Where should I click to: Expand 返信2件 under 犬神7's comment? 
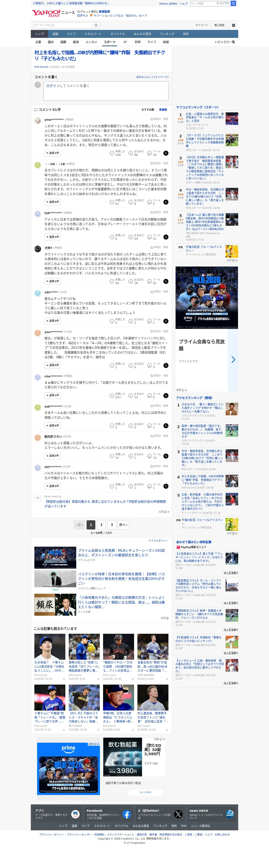[x=53, y=281]
